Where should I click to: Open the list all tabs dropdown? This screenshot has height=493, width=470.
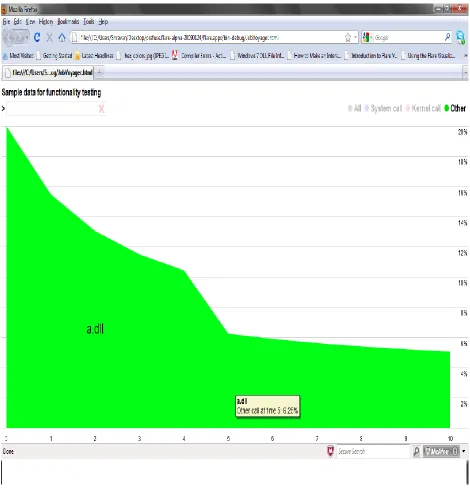(x=465, y=72)
